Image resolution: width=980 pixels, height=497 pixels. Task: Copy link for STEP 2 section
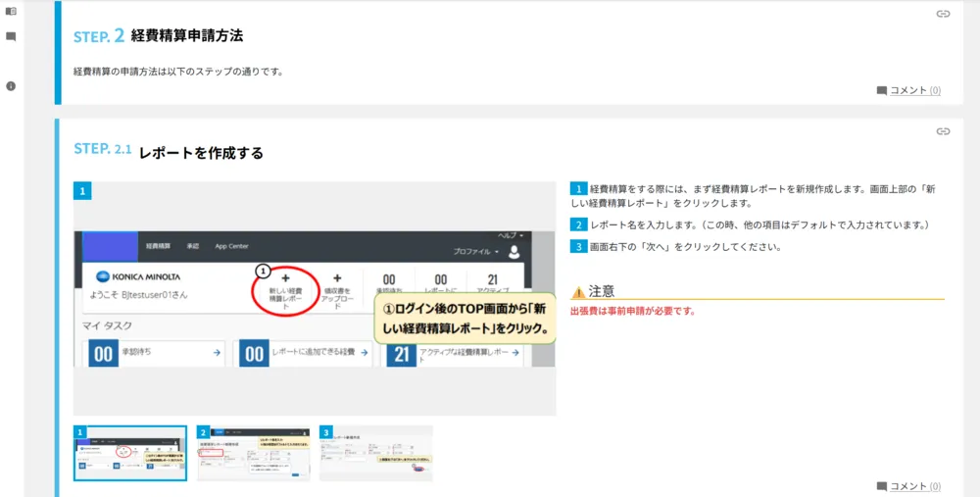click(943, 14)
